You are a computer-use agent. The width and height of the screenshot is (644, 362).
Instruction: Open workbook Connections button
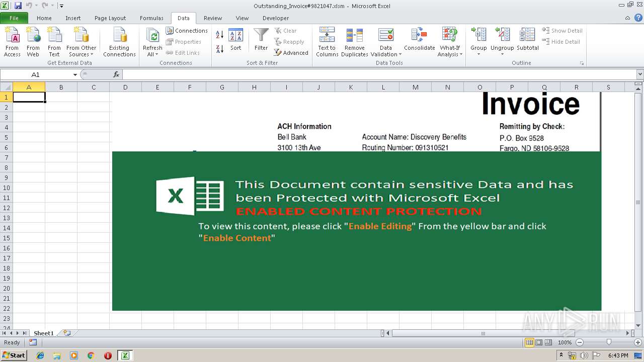tap(187, 31)
